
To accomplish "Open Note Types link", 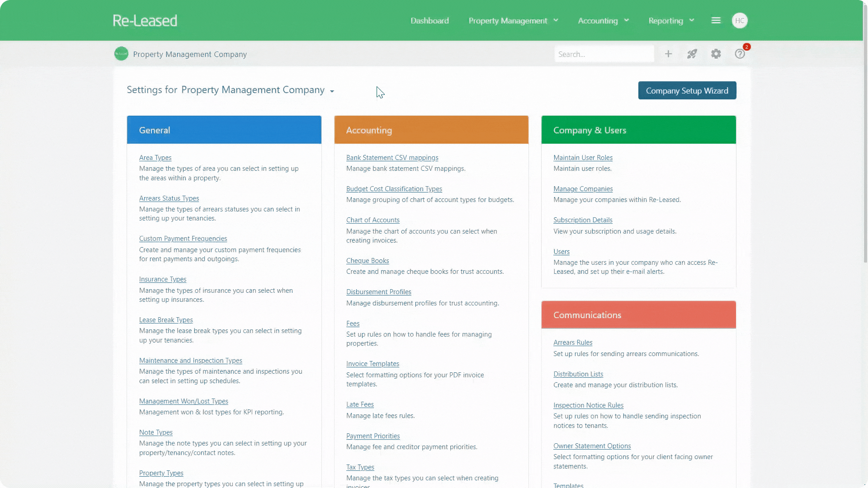I will 156,432.
